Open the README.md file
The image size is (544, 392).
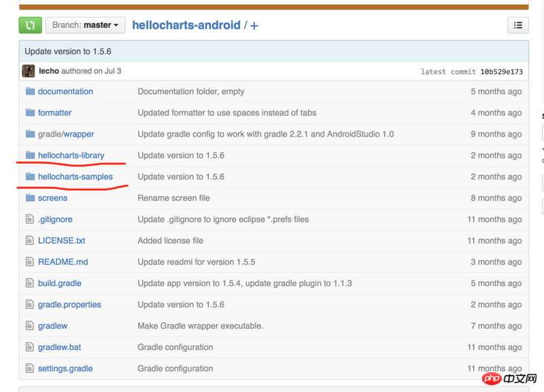(x=63, y=262)
